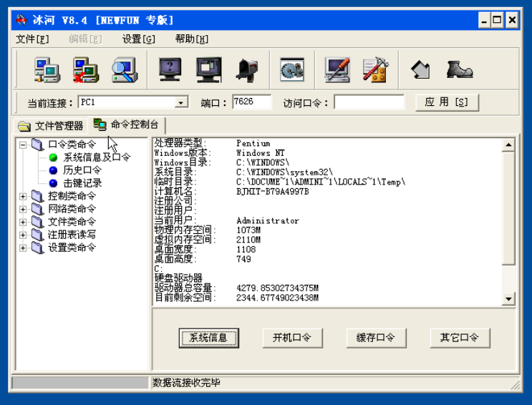Click the 冰河 title bar application icon
The width and height of the screenshot is (532, 405).
coord(21,20)
